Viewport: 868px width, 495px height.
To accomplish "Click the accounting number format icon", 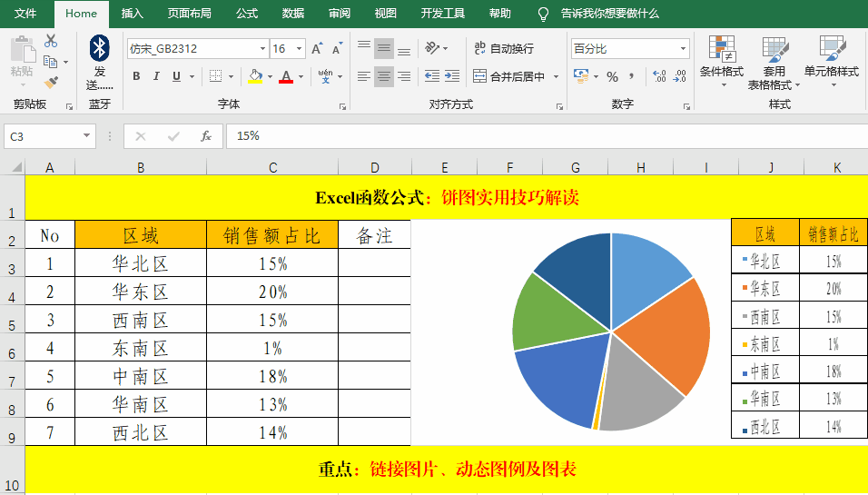I will click(x=581, y=76).
